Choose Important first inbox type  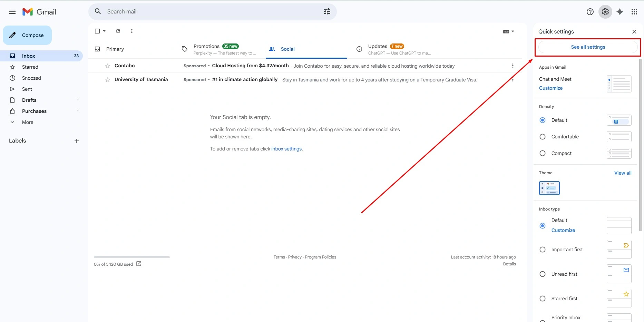tap(543, 250)
